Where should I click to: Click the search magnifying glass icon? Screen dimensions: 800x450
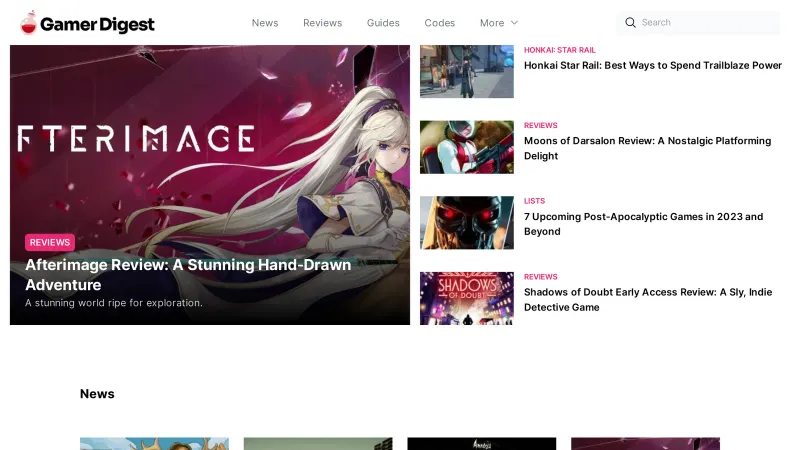(x=630, y=22)
